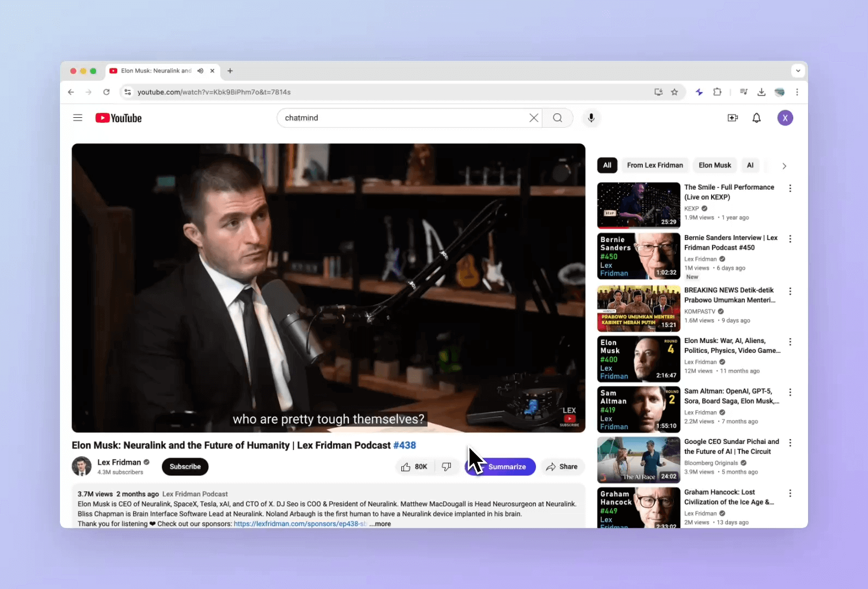Open the notifications bell
The image size is (868, 589).
coord(756,118)
